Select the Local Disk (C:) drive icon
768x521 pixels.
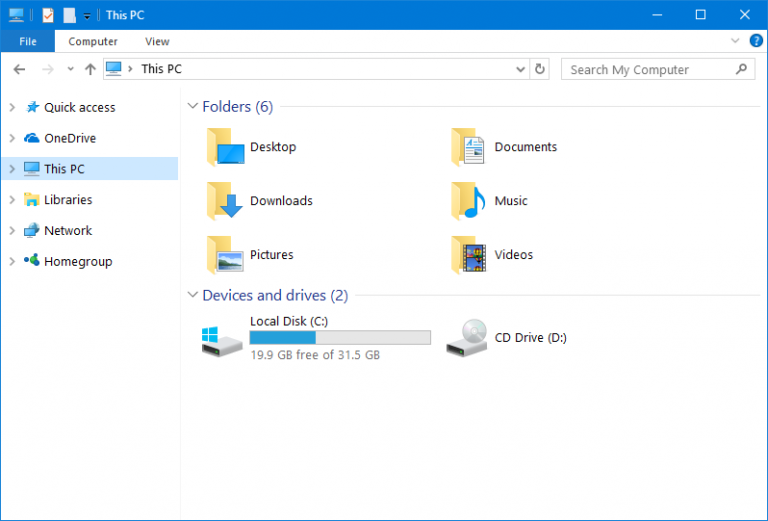[222, 341]
